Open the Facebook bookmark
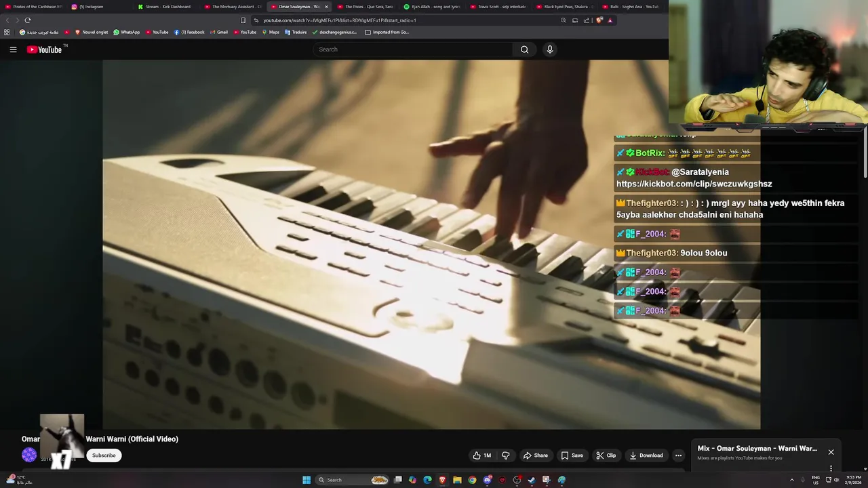868x488 pixels. (x=189, y=32)
